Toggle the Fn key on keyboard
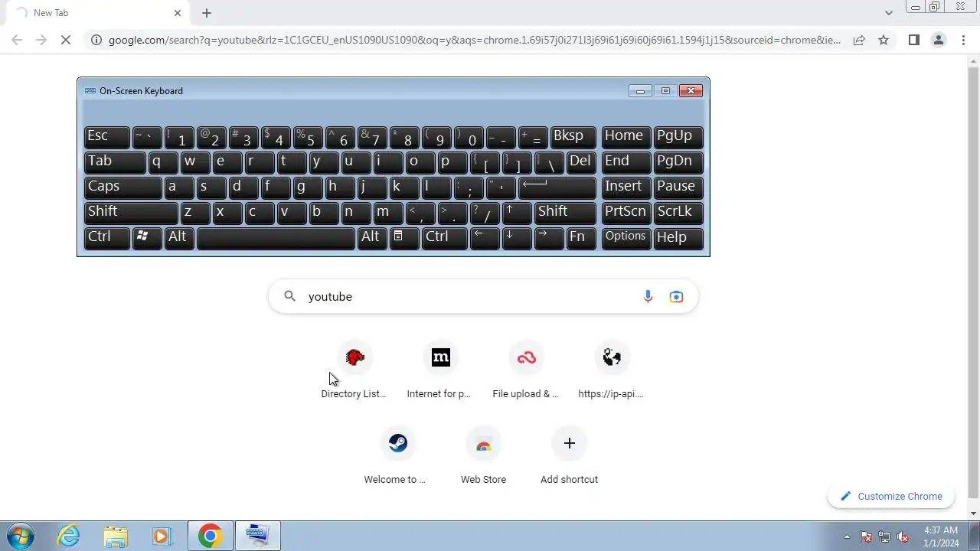The width and height of the screenshot is (980, 551). [582, 237]
